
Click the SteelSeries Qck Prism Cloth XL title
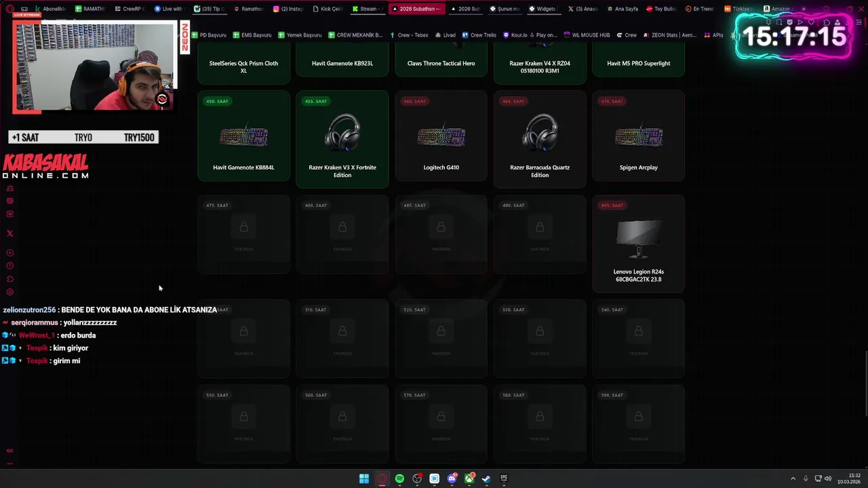tap(243, 66)
